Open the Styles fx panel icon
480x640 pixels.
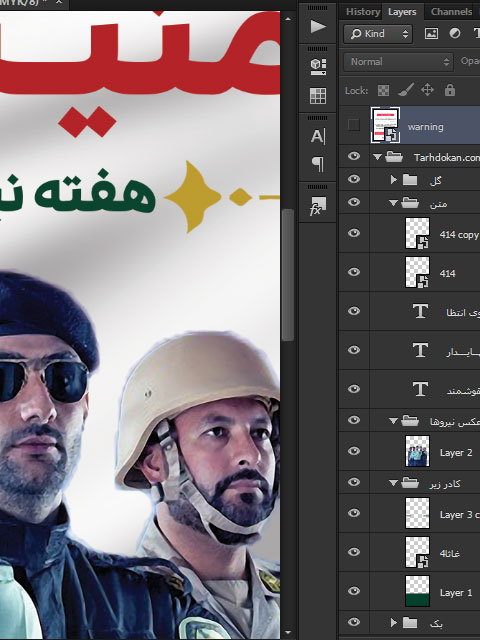click(317, 206)
